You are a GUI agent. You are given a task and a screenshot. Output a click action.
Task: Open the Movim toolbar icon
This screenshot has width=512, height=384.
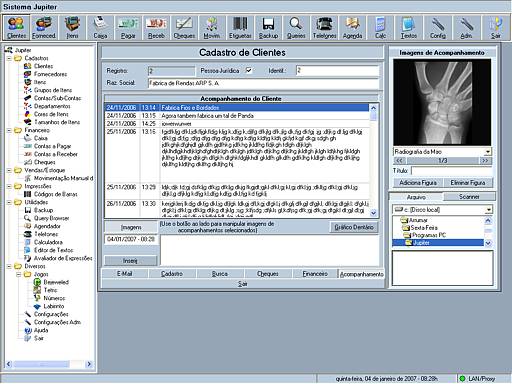pos(212,27)
